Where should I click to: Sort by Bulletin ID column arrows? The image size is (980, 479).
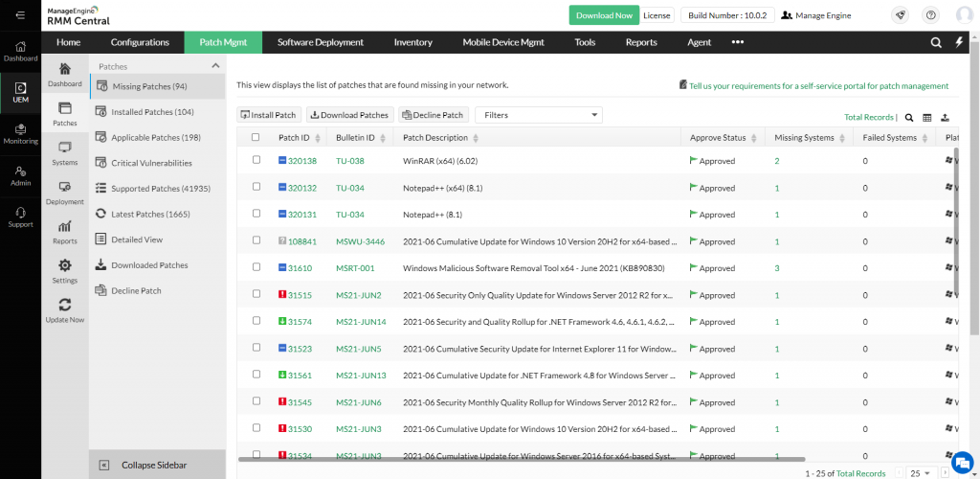coord(383,138)
